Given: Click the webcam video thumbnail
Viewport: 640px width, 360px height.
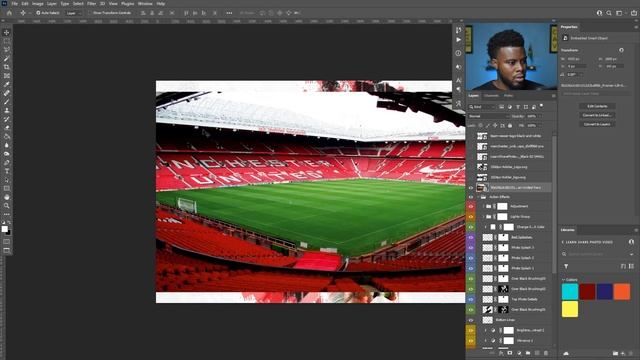Looking at the screenshot, I should 511,56.
